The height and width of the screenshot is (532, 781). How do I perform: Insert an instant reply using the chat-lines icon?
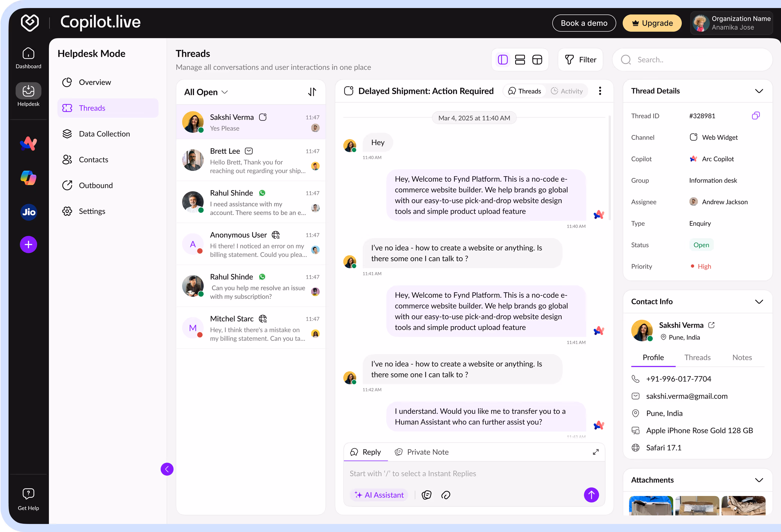pyautogui.click(x=427, y=495)
